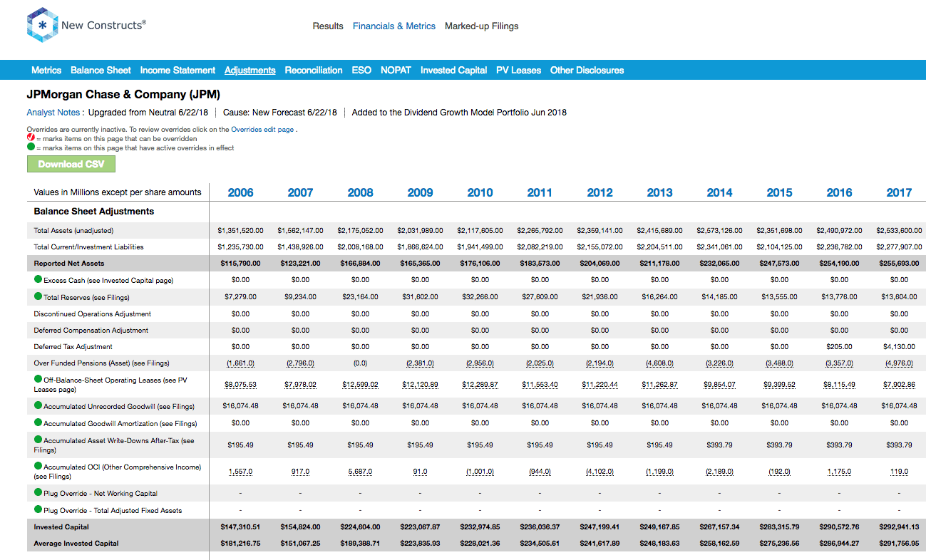
Task: Click the Balance Sheet Adjustments heading
Action: 94,212
